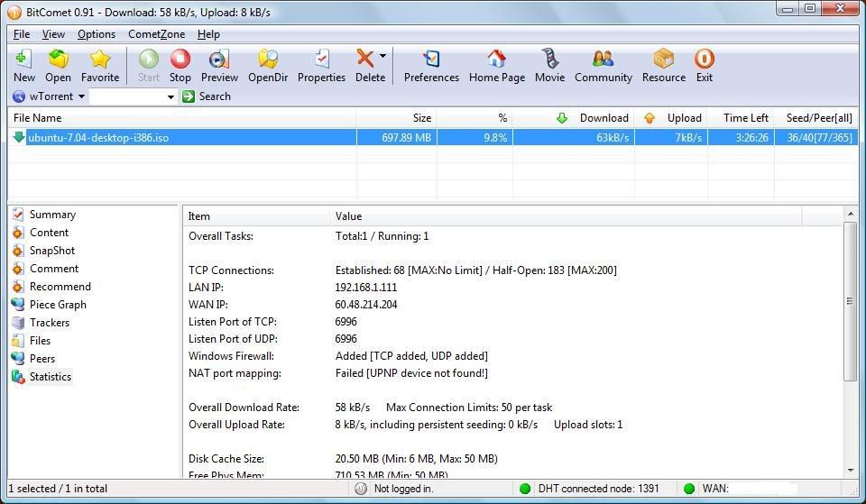The image size is (866, 504).
Task: Click the Not logged in status icon
Action: 361,489
